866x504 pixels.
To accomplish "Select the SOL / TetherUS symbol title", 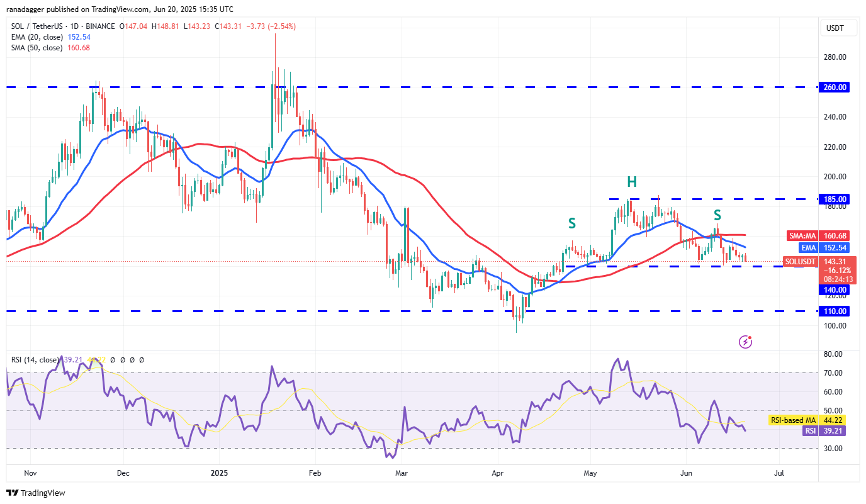I will (42, 26).
